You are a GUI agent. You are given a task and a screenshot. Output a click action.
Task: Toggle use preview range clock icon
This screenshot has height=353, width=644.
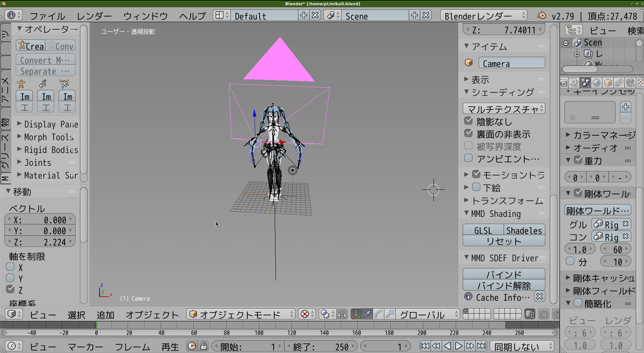(192, 347)
